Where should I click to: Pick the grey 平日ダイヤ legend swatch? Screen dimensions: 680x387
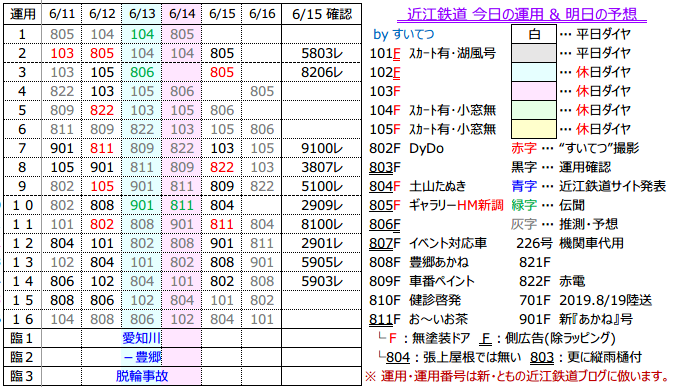point(534,53)
